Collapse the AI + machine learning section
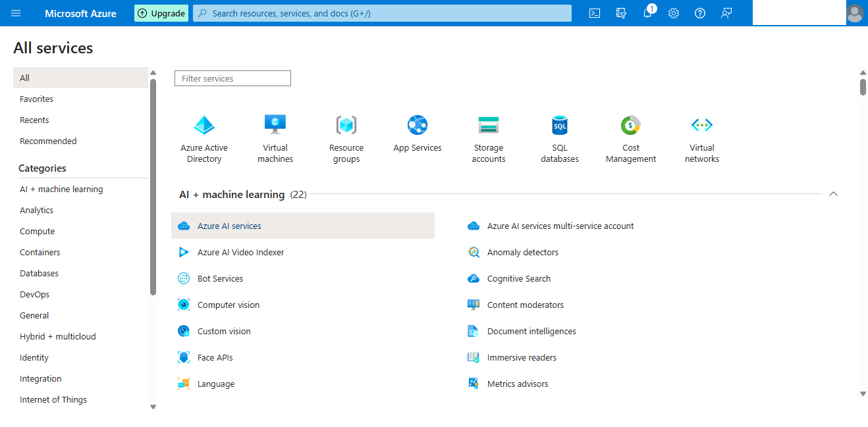868x427 pixels. [x=833, y=194]
